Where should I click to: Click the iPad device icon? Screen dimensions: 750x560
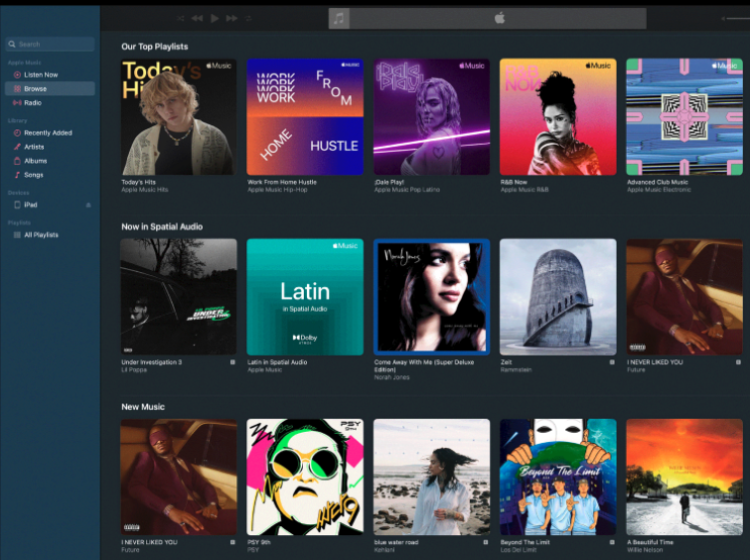(x=17, y=205)
